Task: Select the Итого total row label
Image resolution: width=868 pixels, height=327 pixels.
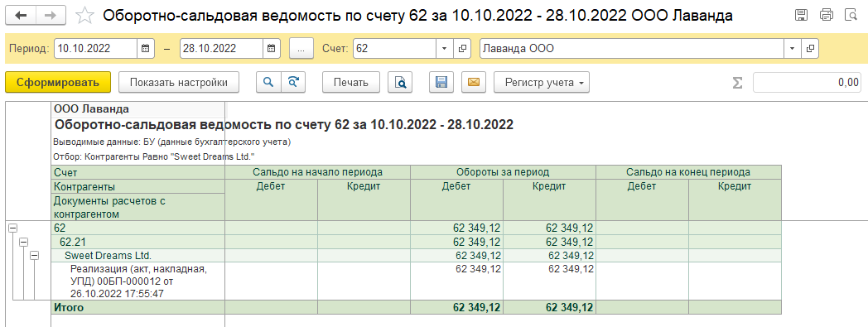Action: coord(69,308)
